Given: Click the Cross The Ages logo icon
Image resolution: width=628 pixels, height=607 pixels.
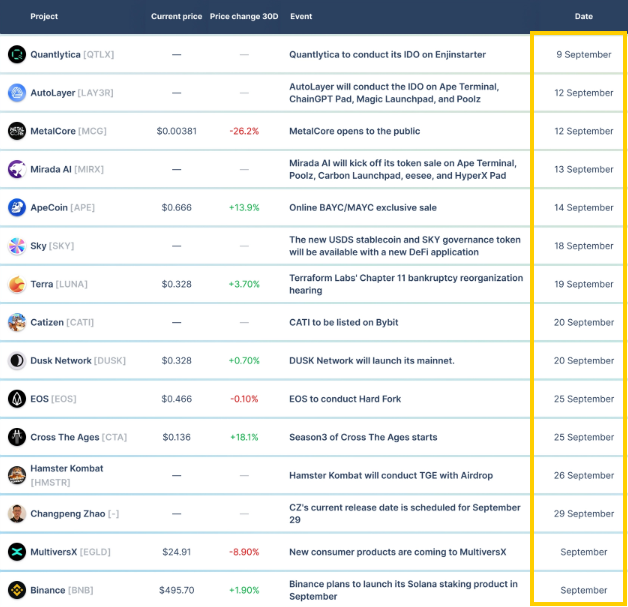Looking at the screenshot, I should pyautogui.click(x=17, y=437).
